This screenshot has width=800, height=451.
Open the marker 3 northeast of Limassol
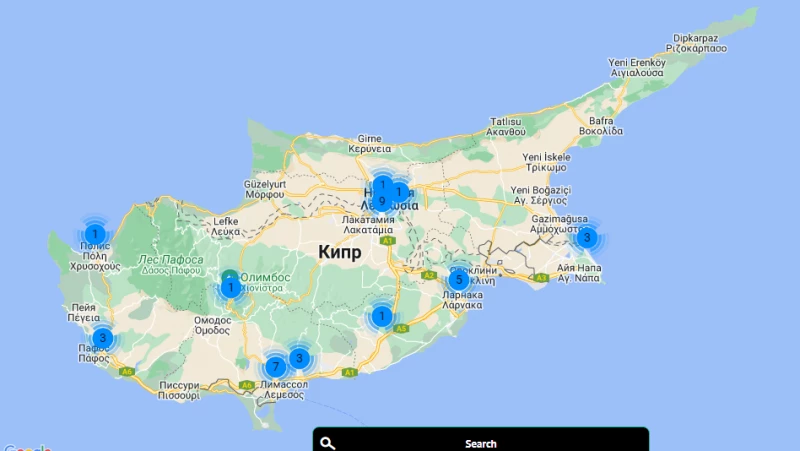(299, 359)
